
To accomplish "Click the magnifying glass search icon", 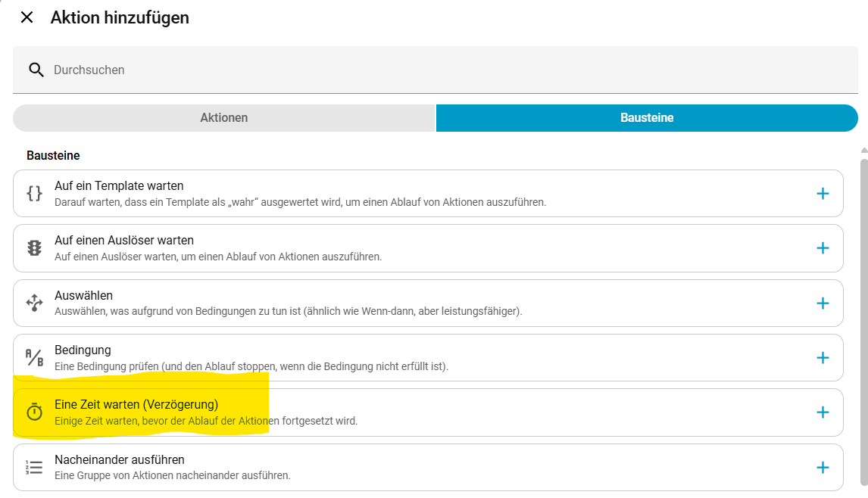I will (36, 70).
